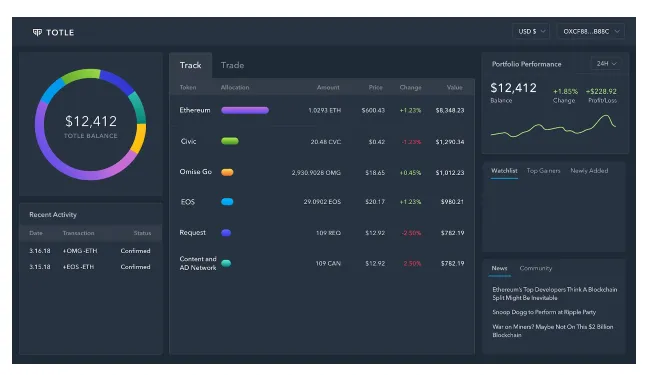647x375 pixels.
Task: Click the purple Ethereum allocation bar
Action: [245, 110]
